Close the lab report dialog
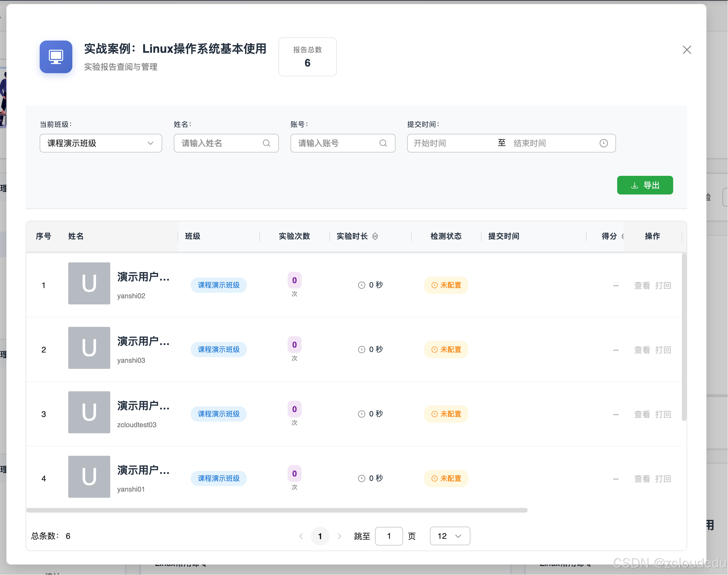 click(x=687, y=50)
